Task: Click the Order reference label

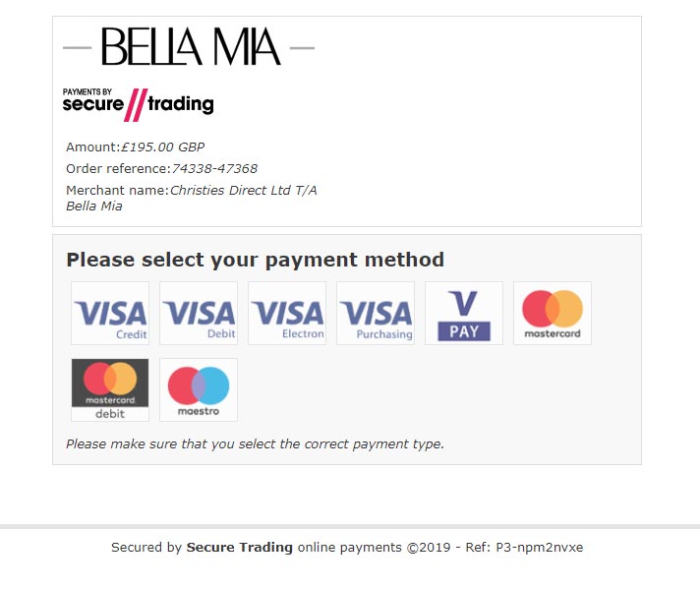Action: click(x=118, y=168)
